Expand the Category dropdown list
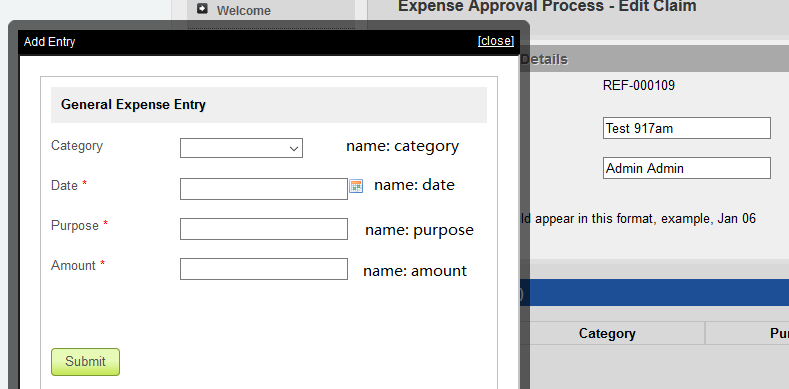 coord(242,148)
